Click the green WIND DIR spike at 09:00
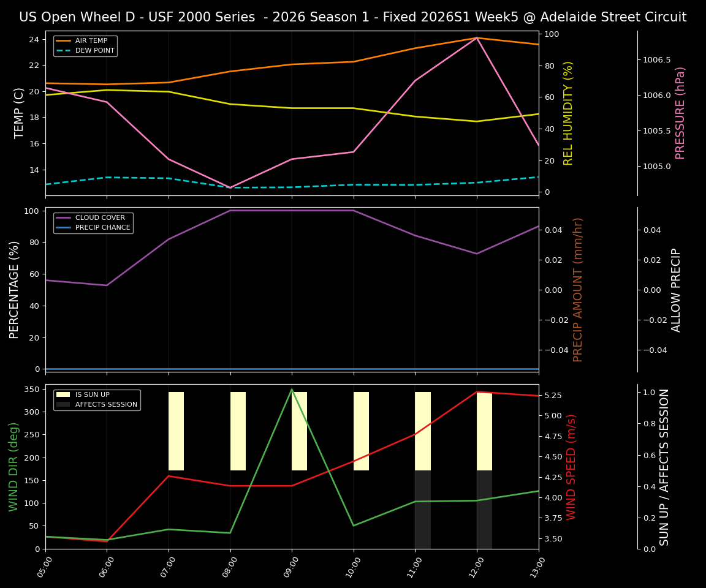706x588 pixels. pos(292,390)
